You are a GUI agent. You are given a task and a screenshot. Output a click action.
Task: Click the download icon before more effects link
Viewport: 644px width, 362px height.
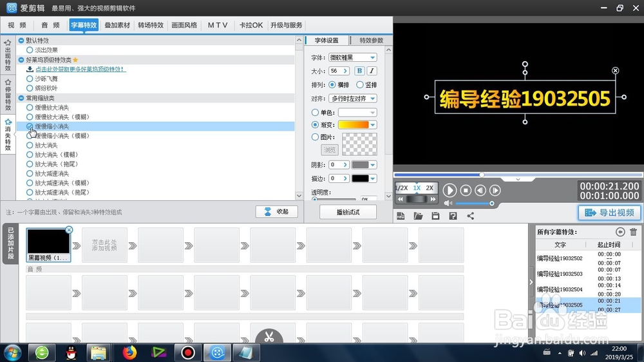[30, 69]
